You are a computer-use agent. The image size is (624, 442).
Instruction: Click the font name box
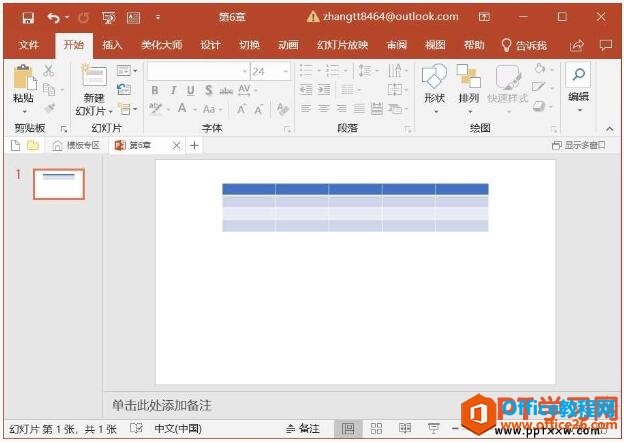[x=198, y=71]
